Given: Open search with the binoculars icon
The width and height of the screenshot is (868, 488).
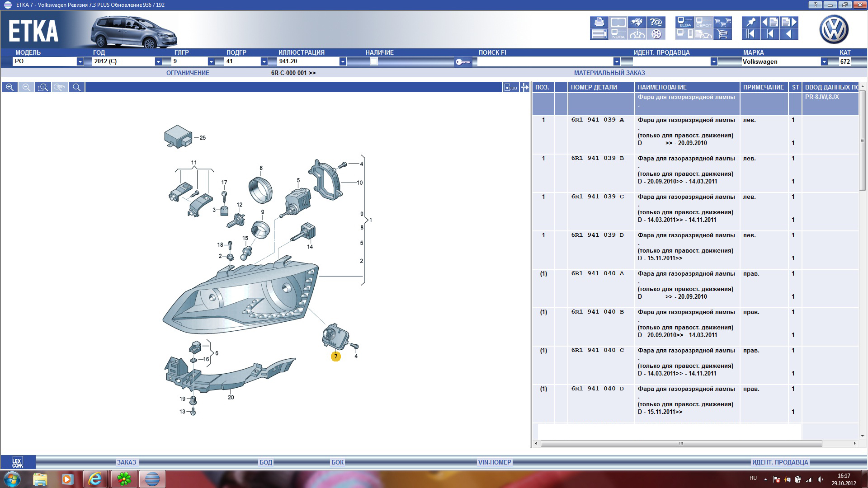Looking at the screenshot, I should click(x=637, y=22).
